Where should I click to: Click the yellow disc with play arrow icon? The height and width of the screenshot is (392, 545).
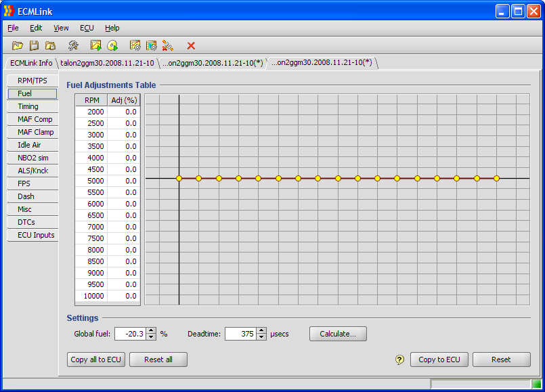point(112,45)
